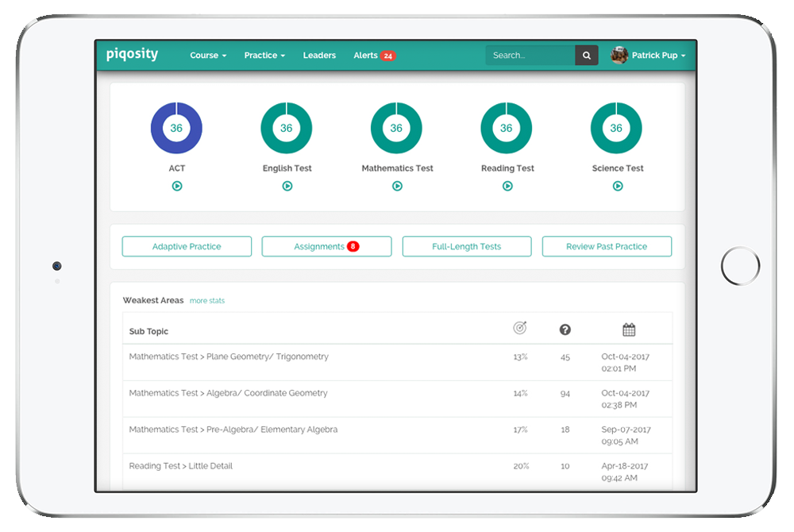794x532 pixels.
Task: Click the Adaptive Practice button
Action: point(187,247)
